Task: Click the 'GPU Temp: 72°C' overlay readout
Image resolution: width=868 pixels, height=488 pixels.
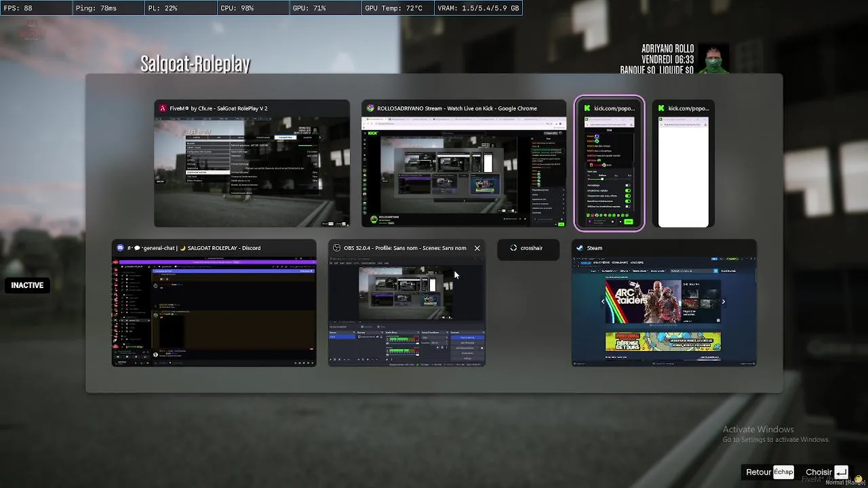Action: coord(393,8)
